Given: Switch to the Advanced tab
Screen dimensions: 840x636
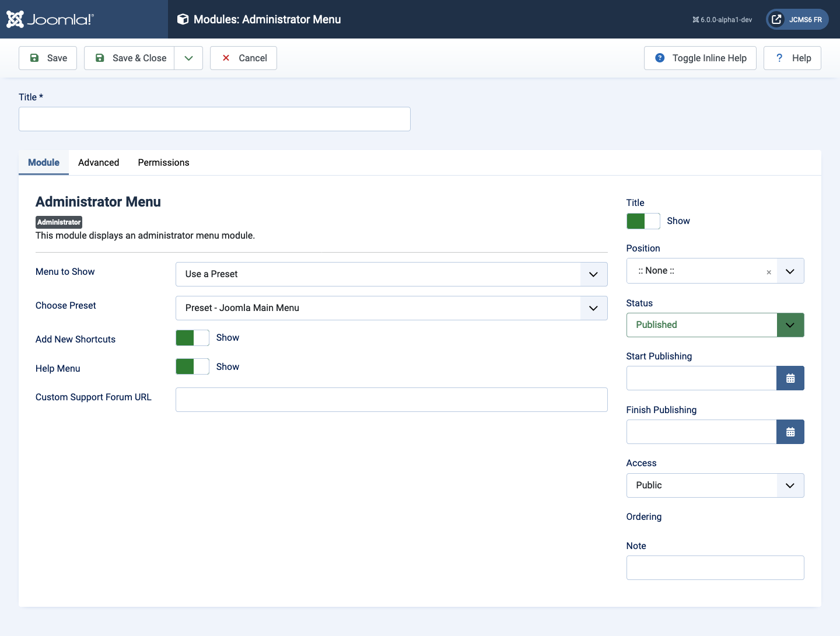Looking at the screenshot, I should point(99,162).
